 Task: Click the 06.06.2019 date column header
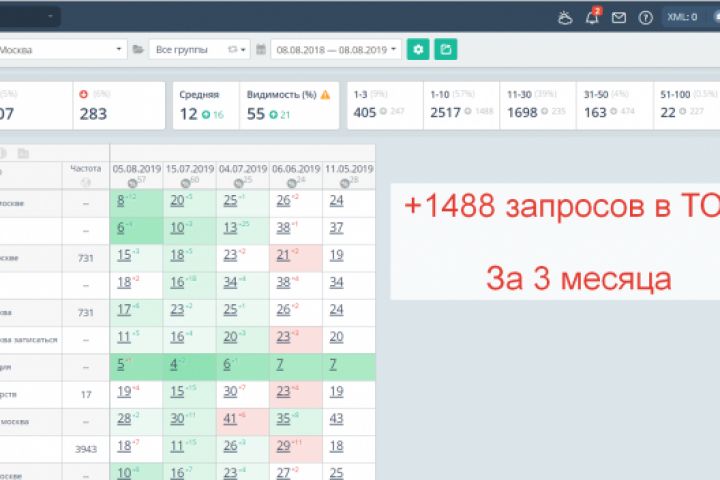point(296,169)
